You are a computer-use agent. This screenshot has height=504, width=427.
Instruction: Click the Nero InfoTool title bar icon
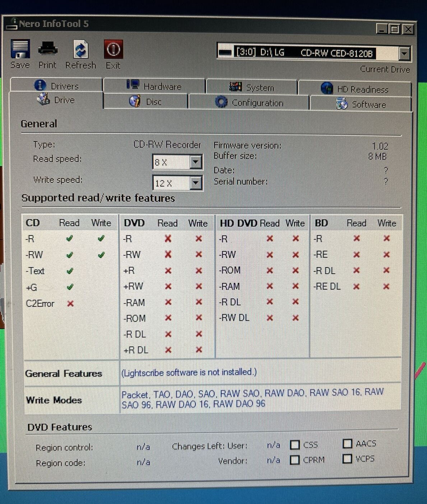(x=11, y=24)
